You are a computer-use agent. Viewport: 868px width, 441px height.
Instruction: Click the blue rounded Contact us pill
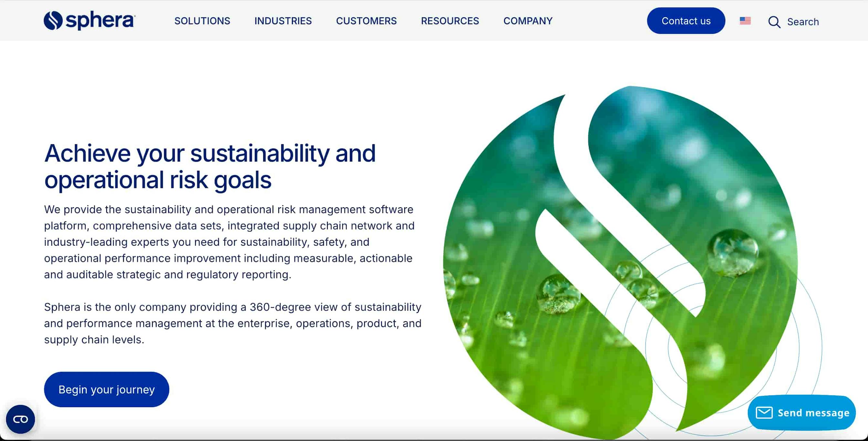[x=686, y=21]
